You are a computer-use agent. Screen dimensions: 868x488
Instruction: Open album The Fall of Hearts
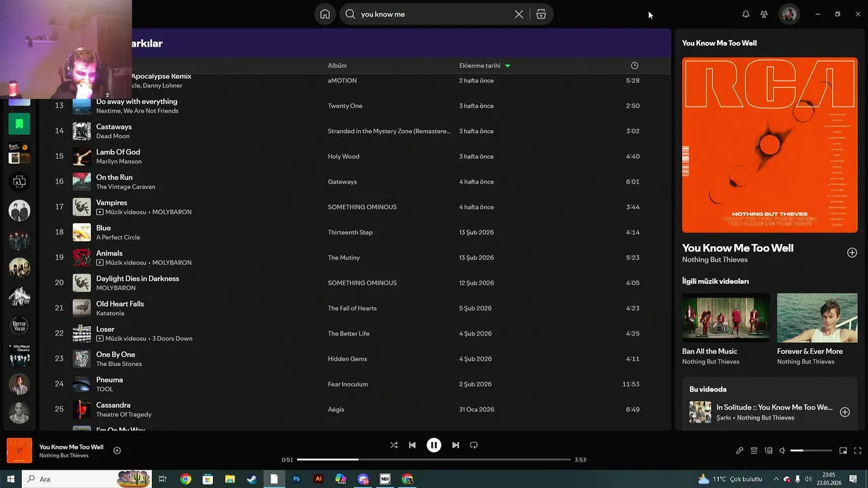coord(352,308)
